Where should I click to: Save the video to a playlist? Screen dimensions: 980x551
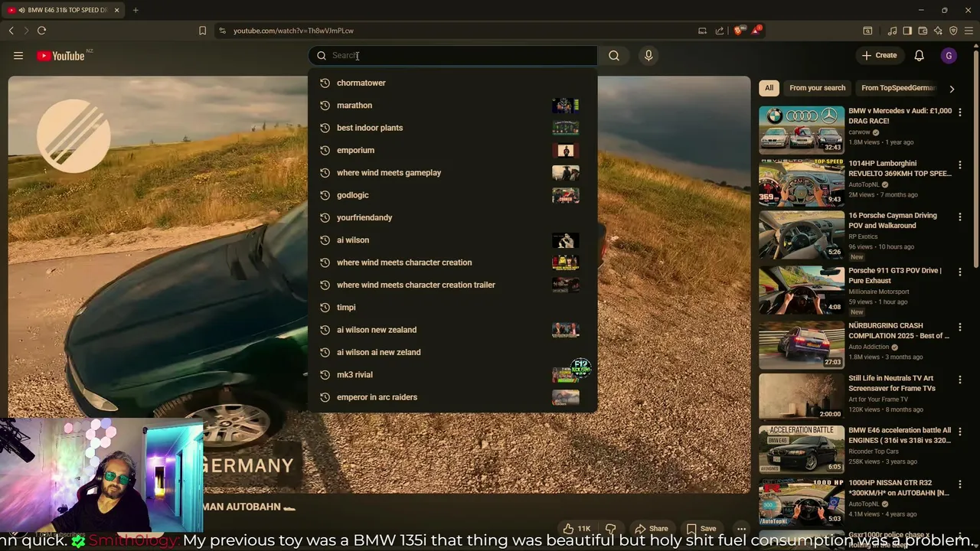(x=701, y=528)
